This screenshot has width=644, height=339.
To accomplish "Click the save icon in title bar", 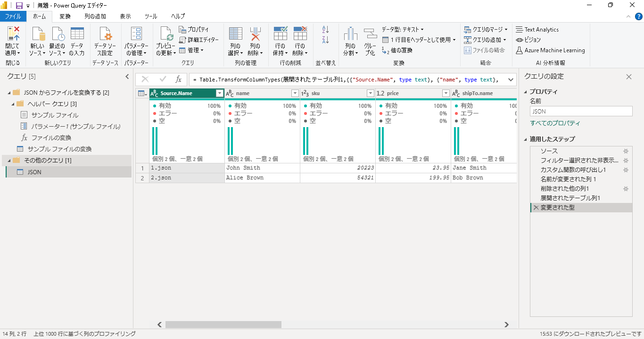I will (19, 6).
